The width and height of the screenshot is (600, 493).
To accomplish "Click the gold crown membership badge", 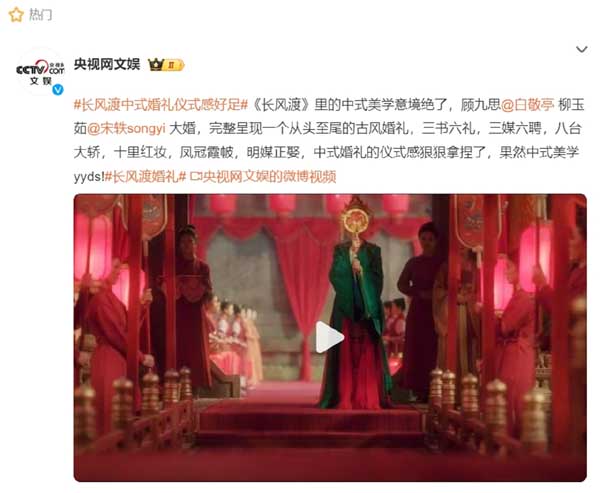I will coord(156,65).
